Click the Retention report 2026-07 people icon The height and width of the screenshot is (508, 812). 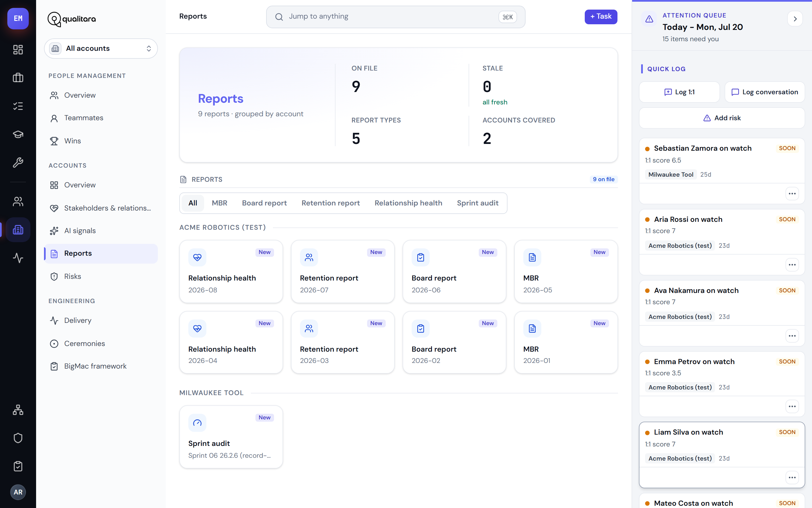tap(309, 257)
